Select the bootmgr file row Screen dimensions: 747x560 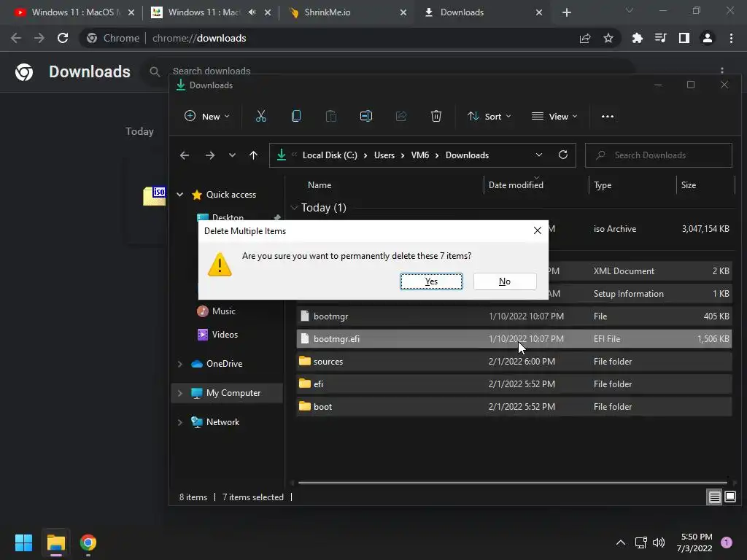coord(514,316)
